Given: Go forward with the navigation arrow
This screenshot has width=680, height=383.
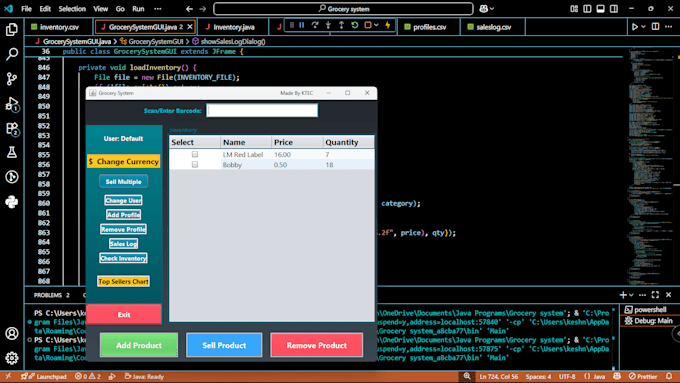Looking at the screenshot, I should 203,9.
